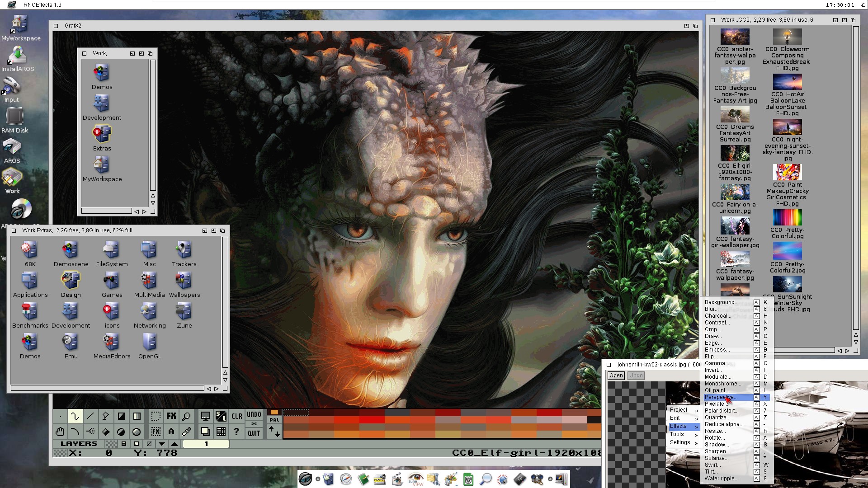
Task: Open the PAL palette button
Action: point(274,420)
